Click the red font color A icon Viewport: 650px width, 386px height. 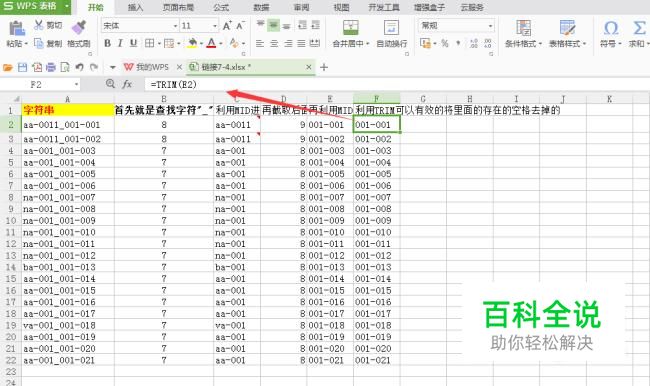(211, 43)
